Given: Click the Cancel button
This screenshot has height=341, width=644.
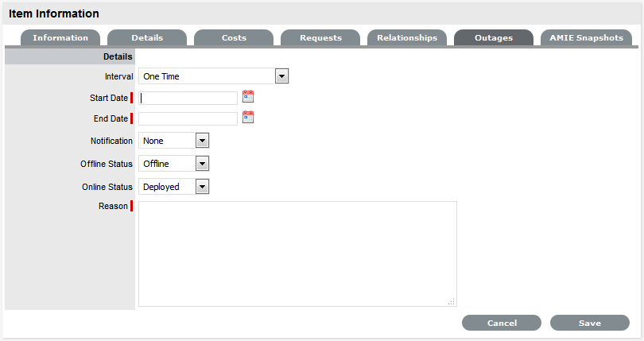Looking at the screenshot, I should point(502,323).
